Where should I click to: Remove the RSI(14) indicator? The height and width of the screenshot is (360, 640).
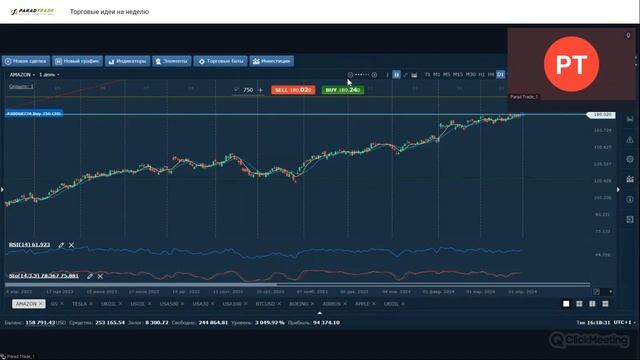pyautogui.click(x=71, y=245)
